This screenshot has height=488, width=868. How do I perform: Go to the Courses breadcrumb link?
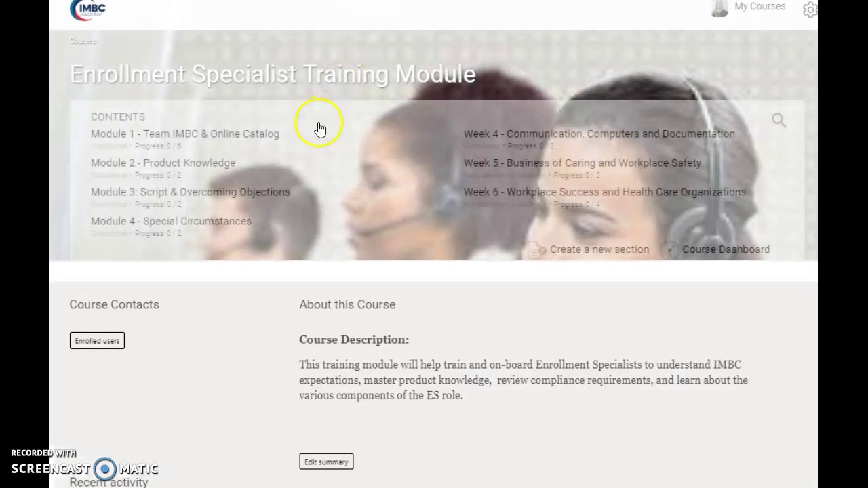[x=83, y=41]
